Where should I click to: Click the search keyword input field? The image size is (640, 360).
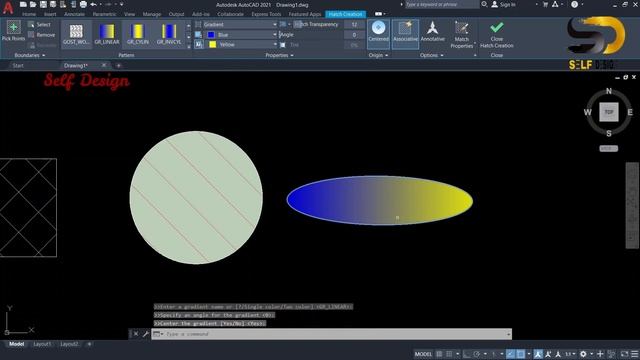pyautogui.click(x=442, y=4)
